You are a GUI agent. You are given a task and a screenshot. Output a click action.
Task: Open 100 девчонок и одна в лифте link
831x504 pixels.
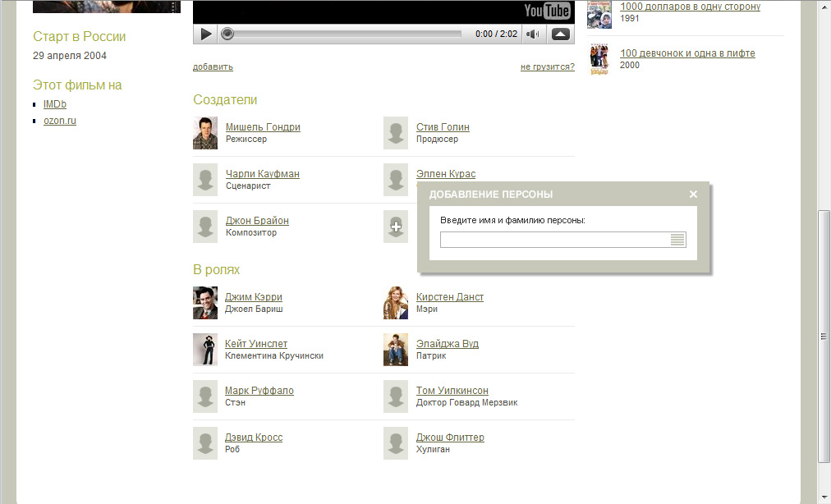pyautogui.click(x=687, y=53)
